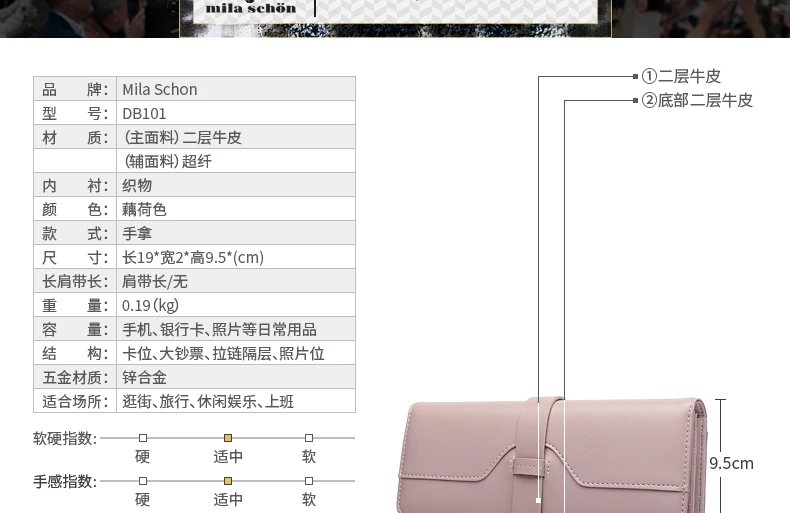Click the 品牌 row label
Viewport: 790px width, 513px height.
75,89
